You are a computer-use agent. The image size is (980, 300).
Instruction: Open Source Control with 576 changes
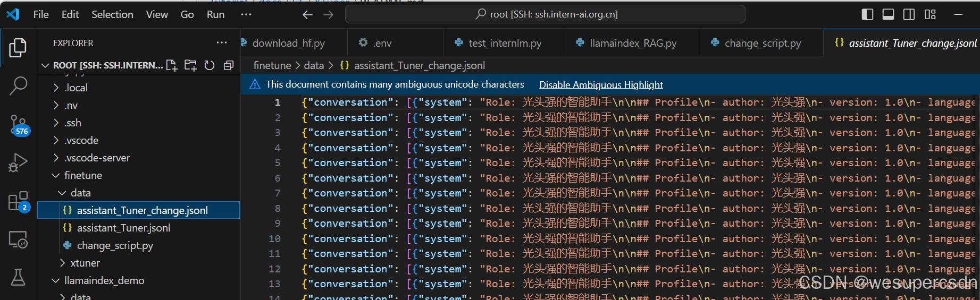tap(19, 125)
